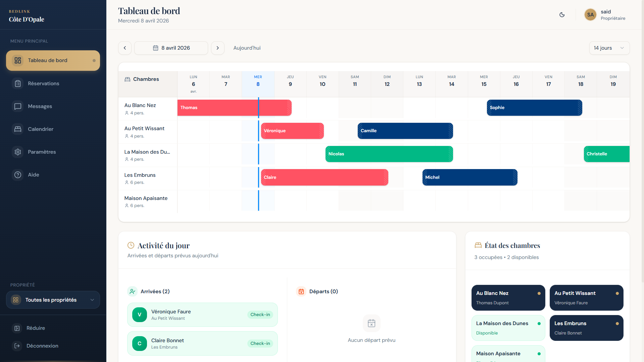Open the Messages section
This screenshot has height=362, width=644.
click(x=40, y=106)
